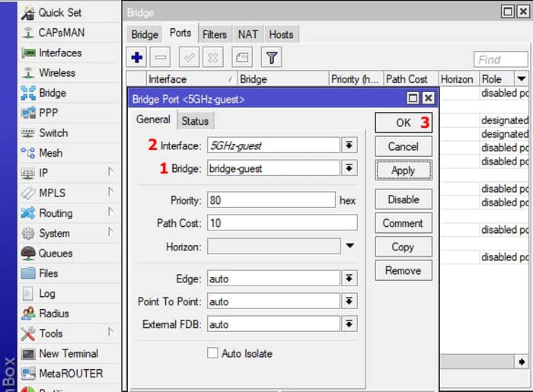This screenshot has width=533, height=392.
Task: Click the Copy button
Action: pos(404,247)
